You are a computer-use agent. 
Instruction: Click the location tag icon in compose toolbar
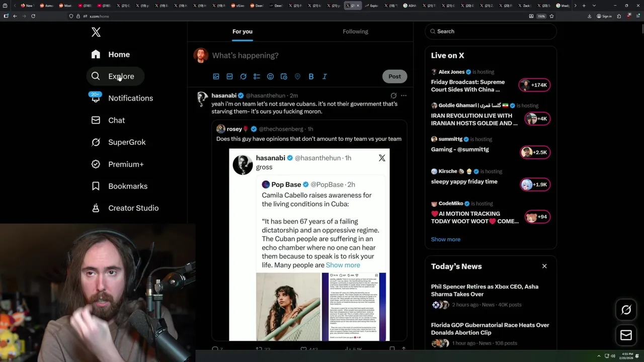(297, 76)
